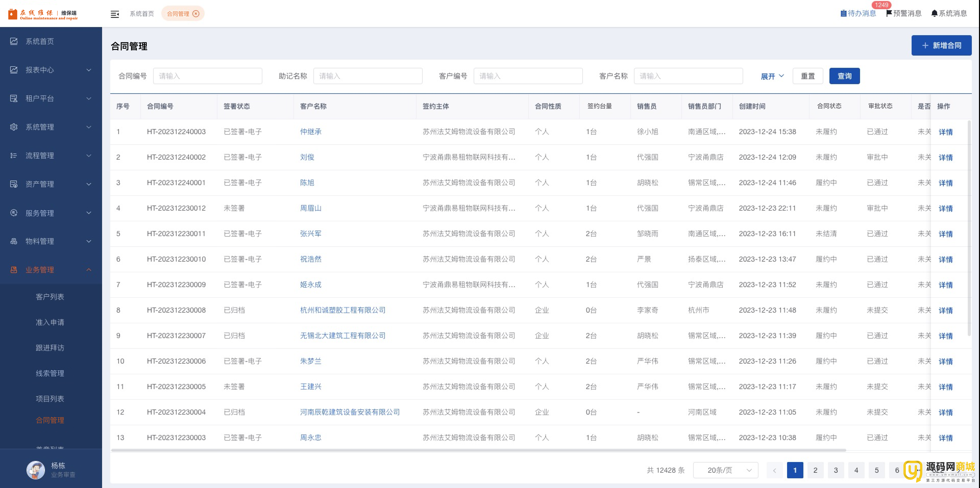Viewport: 980px width, 488px height.
Task: Open 系统消息 bell notifications
Action: [934, 13]
